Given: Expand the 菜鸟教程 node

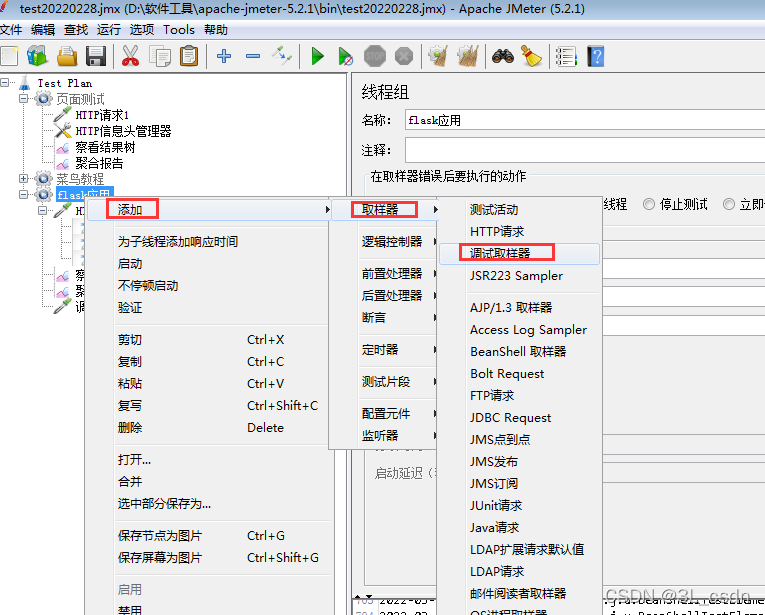Looking at the screenshot, I should pos(23,179).
